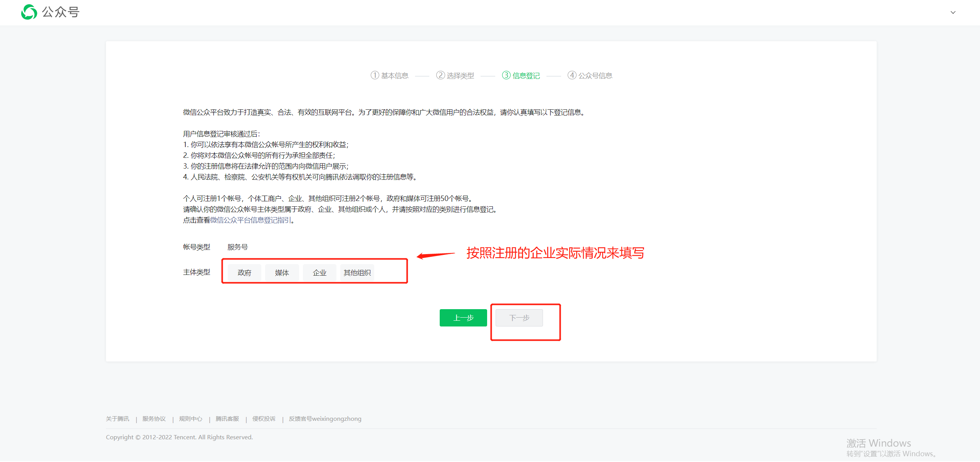Click the Copyright 2012-2022 Tencent text
This screenshot has width=980, height=462.
click(179, 437)
